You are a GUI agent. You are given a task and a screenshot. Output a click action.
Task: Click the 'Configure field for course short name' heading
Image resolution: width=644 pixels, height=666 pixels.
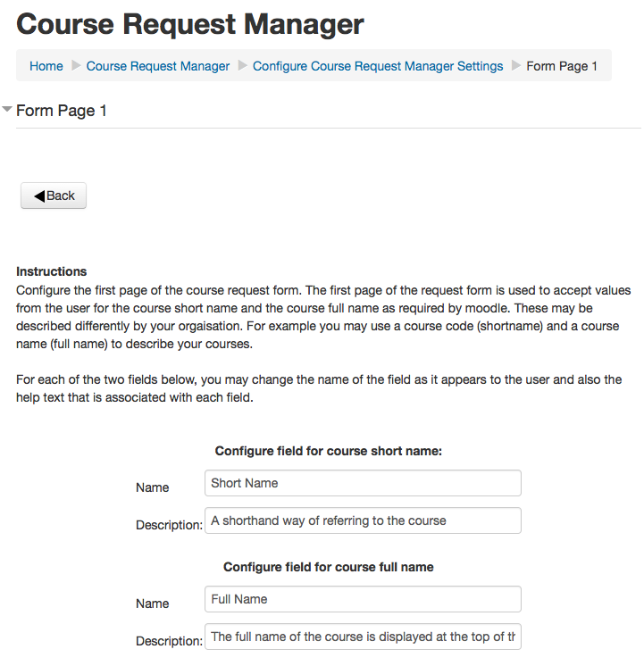[x=329, y=451]
